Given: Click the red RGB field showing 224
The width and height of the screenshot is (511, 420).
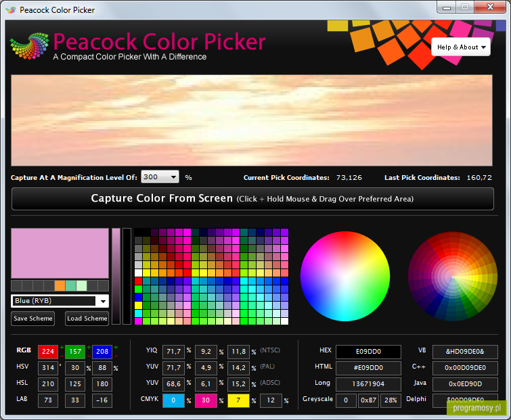Looking at the screenshot, I should [48, 352].
